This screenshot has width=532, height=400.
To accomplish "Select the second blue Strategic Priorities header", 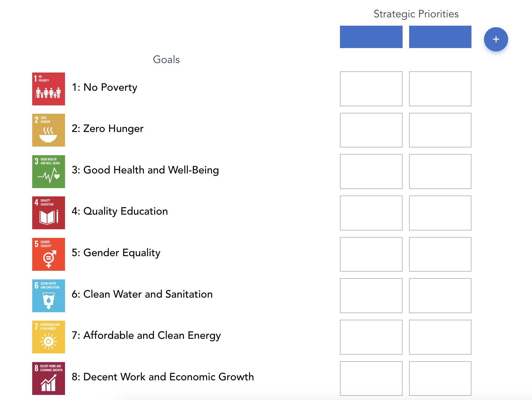I will click(440, 37).
